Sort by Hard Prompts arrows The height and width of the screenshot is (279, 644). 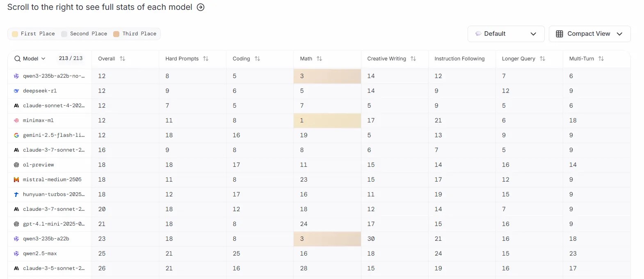[206, 59]
